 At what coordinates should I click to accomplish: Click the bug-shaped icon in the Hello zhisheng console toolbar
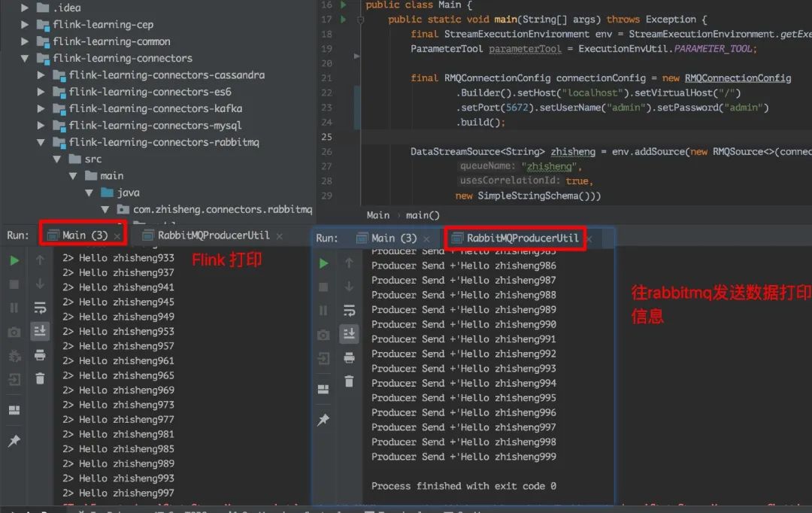(x=14, y=356)
